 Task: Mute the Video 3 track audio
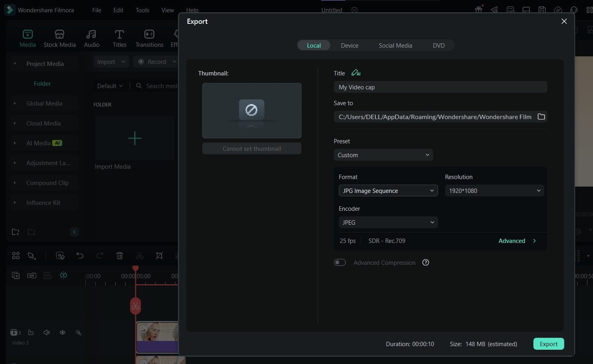click(46, 332)
